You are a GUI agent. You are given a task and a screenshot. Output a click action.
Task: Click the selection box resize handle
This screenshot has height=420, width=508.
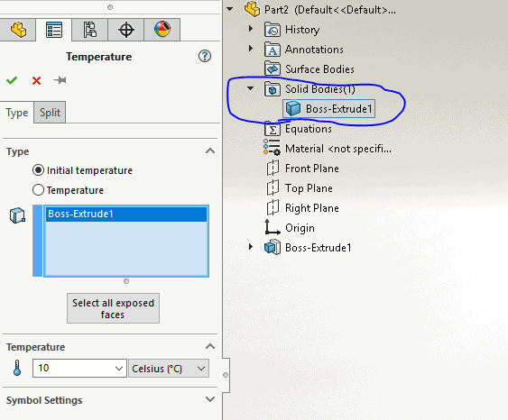(126, 281)
